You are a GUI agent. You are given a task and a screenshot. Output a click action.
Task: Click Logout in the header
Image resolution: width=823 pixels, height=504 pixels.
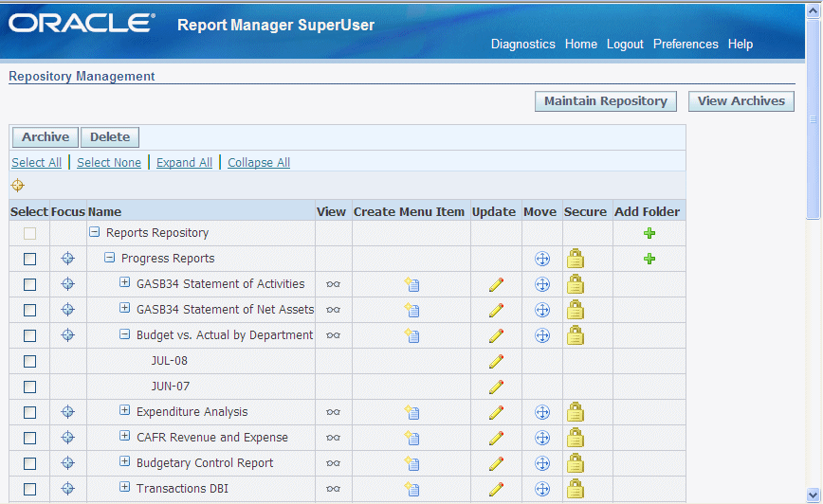(x=625, y=45)
